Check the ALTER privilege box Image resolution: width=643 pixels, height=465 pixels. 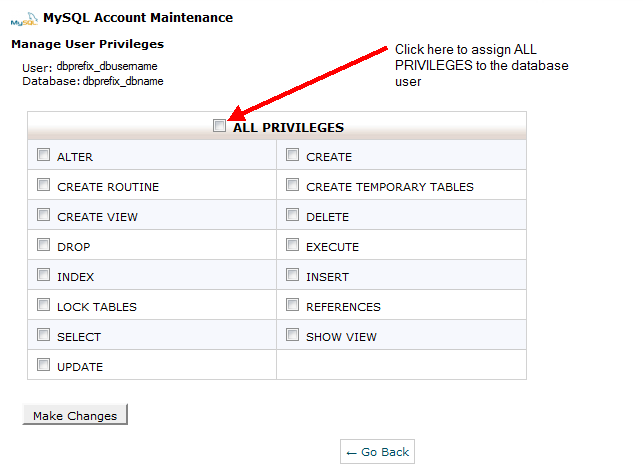pyautogui.click(x=43, y=155)
